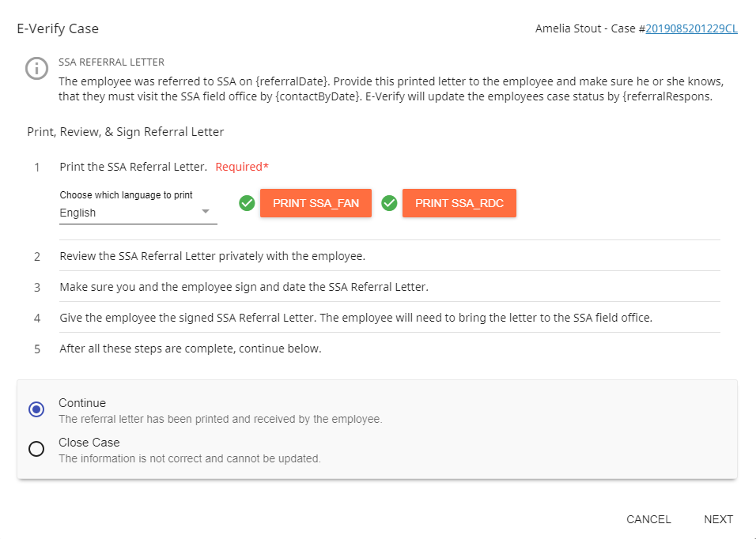
Task: Proceed with the NEXT button
Action: pyautogui.click(x=718, y=519)
